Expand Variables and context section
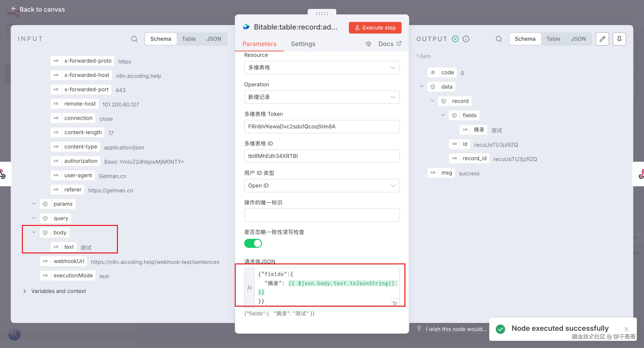The image size is (644, 348). [25, 291]
